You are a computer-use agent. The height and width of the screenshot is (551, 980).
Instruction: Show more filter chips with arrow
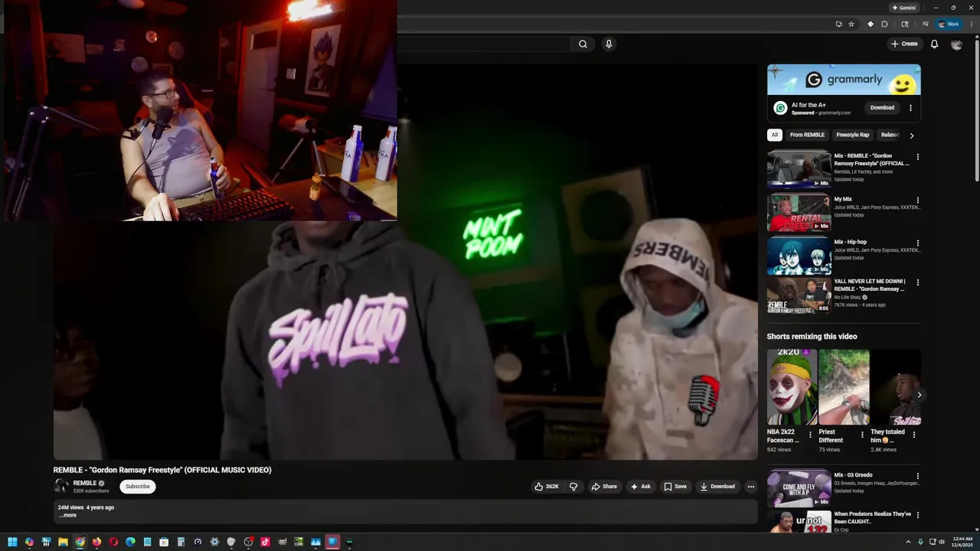[x=911, y=135]
